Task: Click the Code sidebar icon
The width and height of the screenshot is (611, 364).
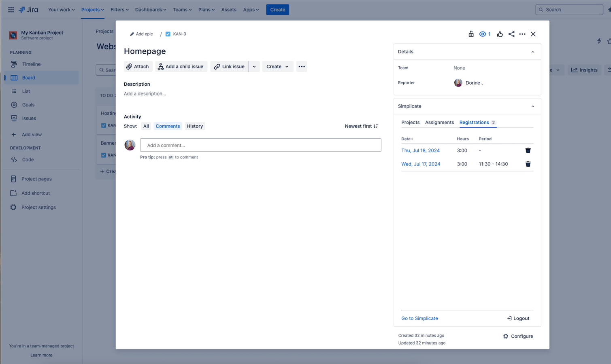Action: [14, 159]
